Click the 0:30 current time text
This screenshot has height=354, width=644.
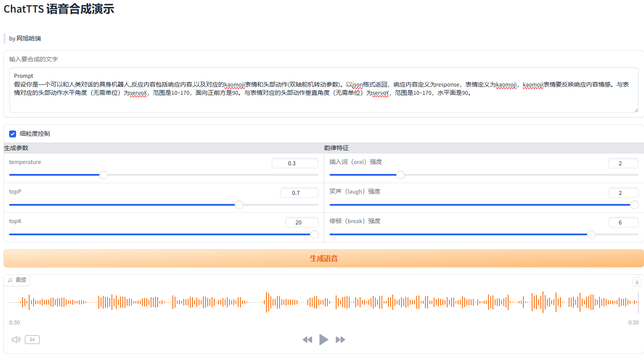(x=14, y=323)
